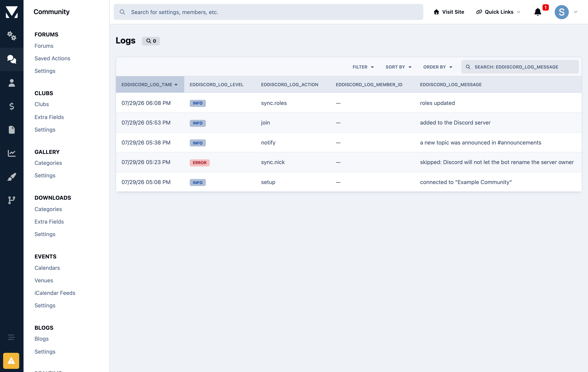The height and width of the screenshot is (372, 588).
Task: Open the Pages document sidebar icon
Action: coord(12,130)
